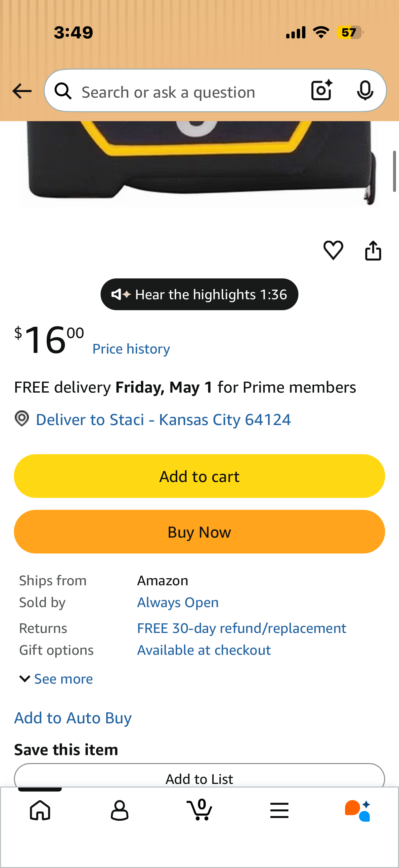Play Hear the highlights audio

coord(199,295)
